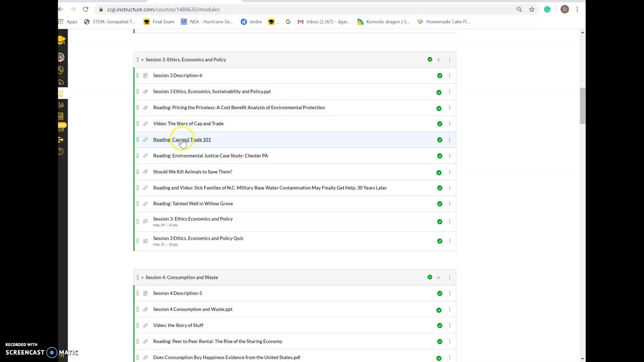Open the calendar icon in Canvas sidebar
Screen dimensions: 644x362
[x=61, y=116]
